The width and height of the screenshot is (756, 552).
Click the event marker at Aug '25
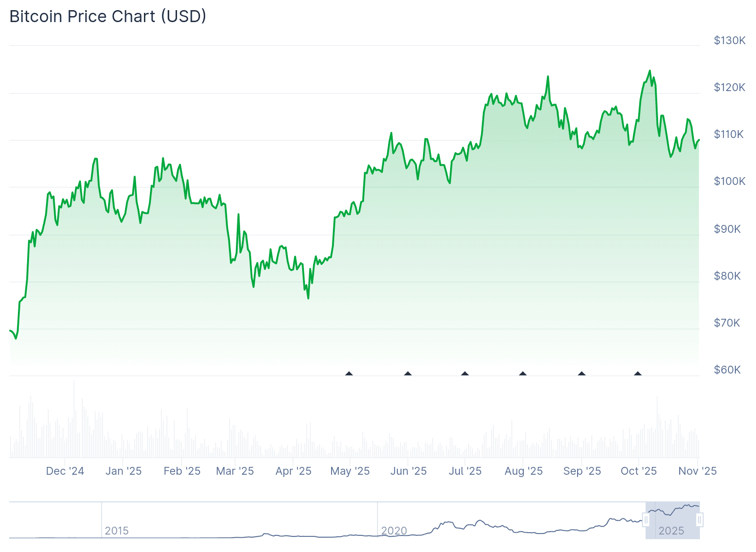523,374
